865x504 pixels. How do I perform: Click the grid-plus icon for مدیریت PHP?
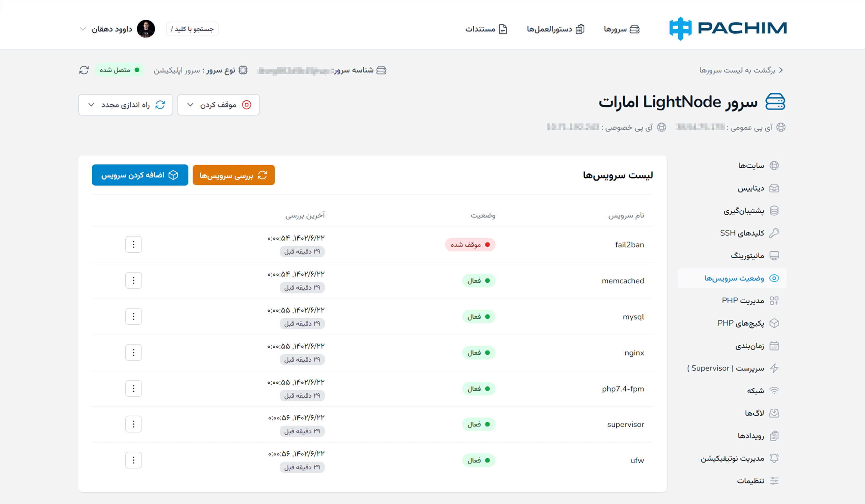(x=774, y=301)
